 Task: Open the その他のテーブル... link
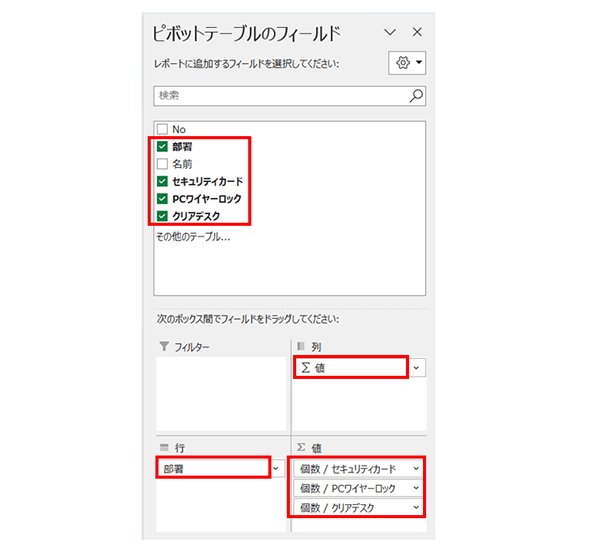pyautogui.click(x=193, y=237)
